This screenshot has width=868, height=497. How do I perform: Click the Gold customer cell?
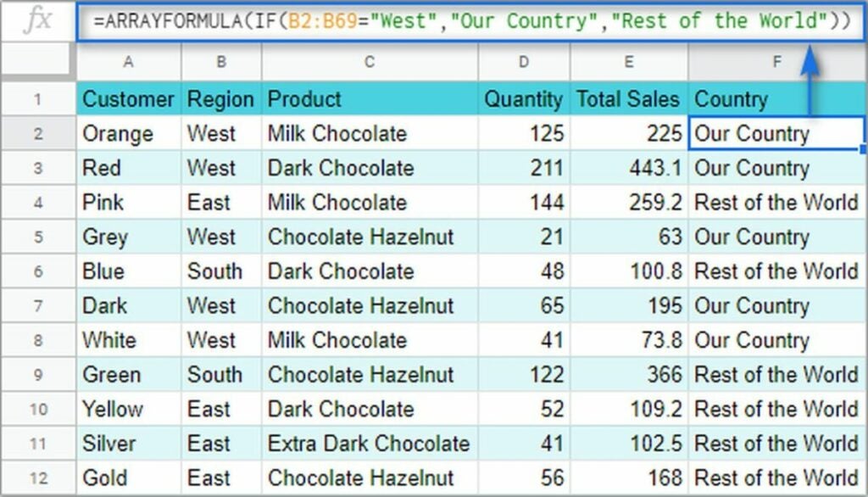(129, 477)
